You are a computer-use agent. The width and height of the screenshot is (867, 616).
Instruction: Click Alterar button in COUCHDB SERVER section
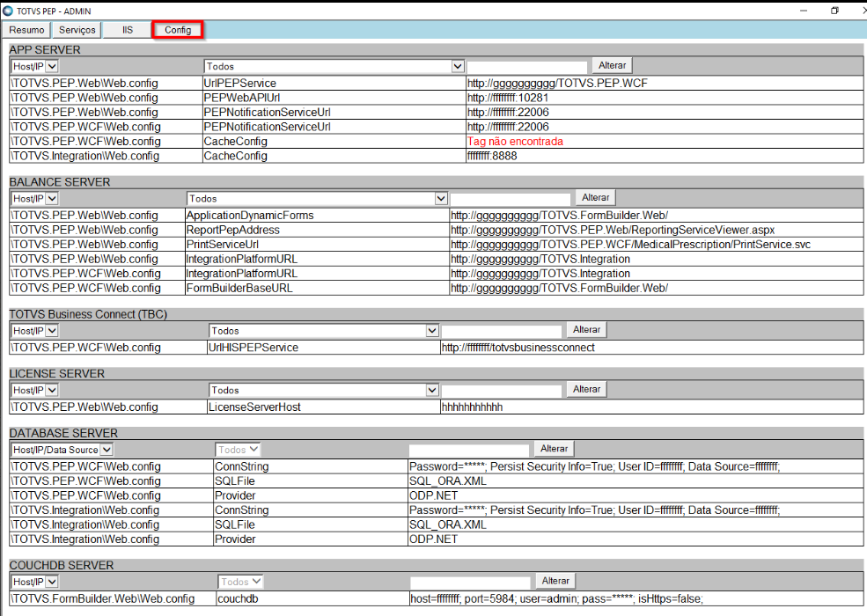tap(555, 581)
